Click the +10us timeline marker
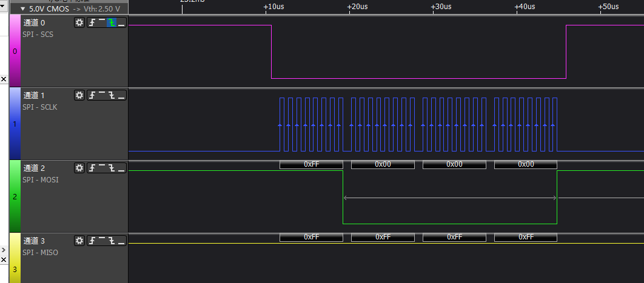Viewport: 644px width, 283px height. pos(273,7)
